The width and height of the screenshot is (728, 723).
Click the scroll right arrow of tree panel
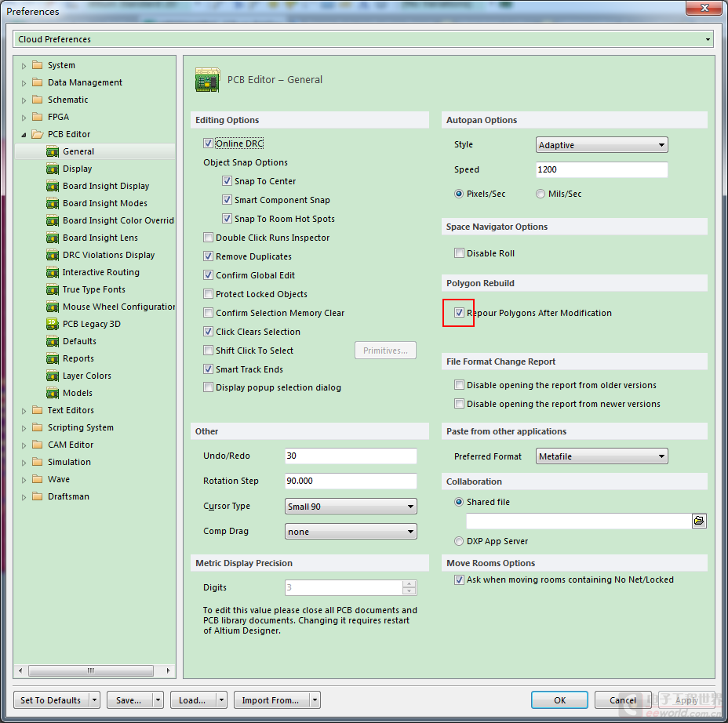[x=168, y=670]
